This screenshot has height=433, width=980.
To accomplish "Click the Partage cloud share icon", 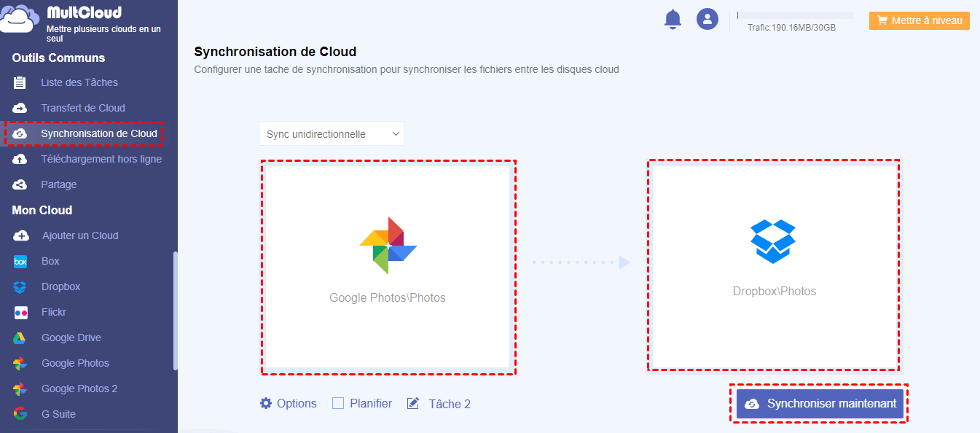I will click(20, 184).
